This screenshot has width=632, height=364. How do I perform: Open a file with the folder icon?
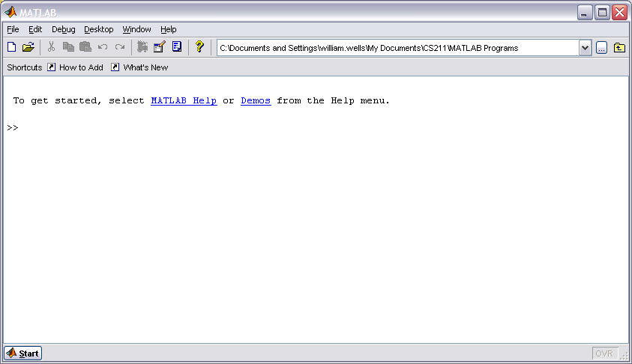pos(28,47)
